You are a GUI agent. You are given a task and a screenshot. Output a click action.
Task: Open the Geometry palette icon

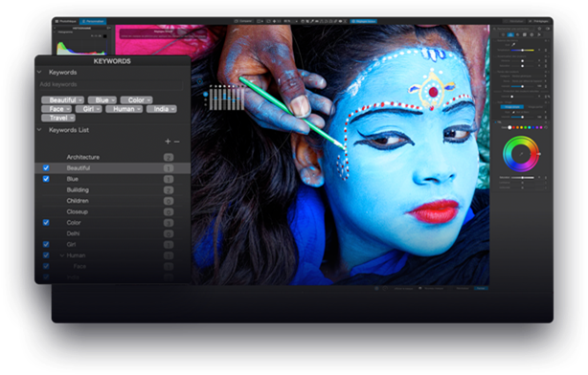click(x=525, y=34)
